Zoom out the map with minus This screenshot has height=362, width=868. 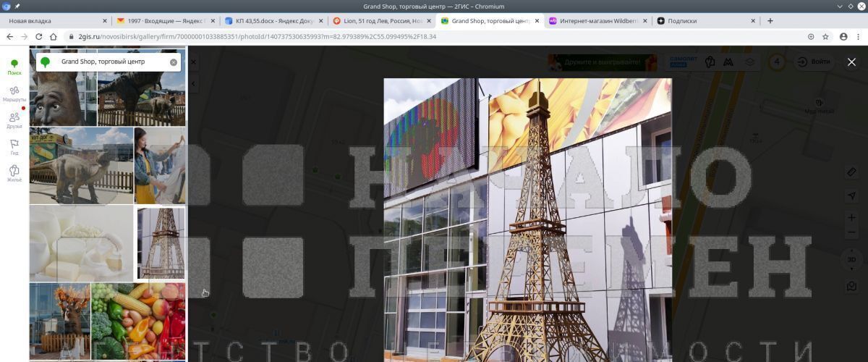(x=851, y=232)
